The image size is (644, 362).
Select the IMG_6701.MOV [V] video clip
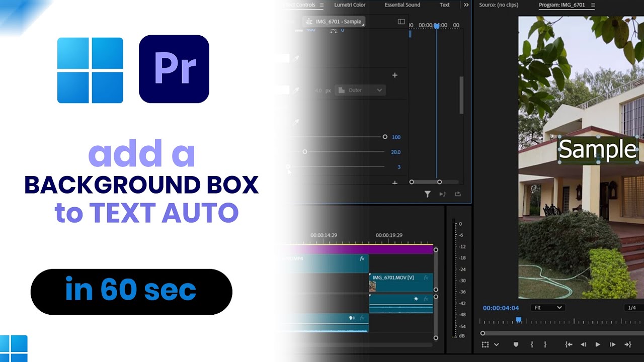tap(401, 283)
